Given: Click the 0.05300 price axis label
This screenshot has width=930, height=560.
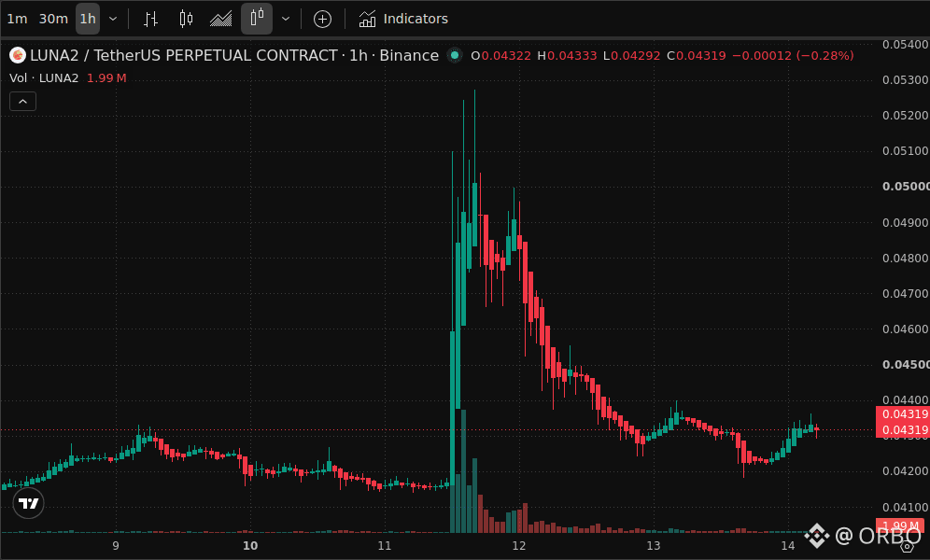Looking at the screenshot, I should [x=905, y=80].
